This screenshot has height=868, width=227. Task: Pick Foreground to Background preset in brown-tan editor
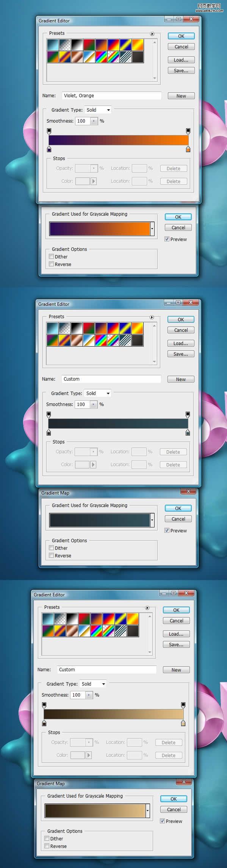coord(48,619)
